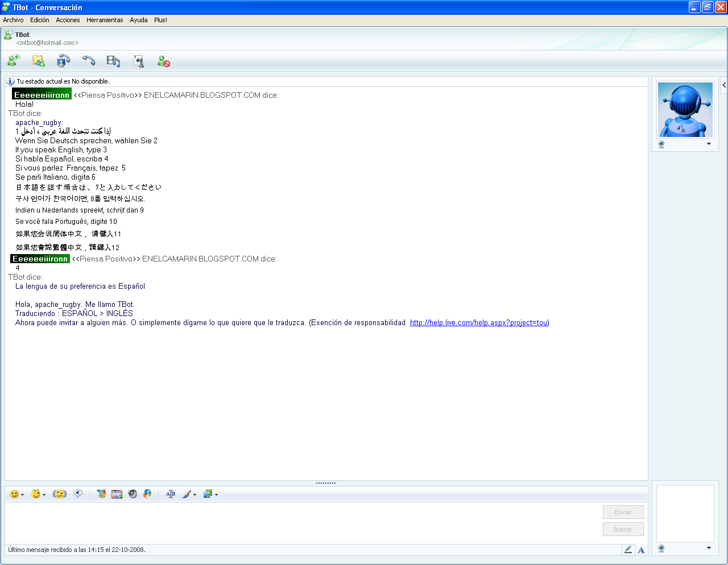Send a nudge to TBot
The width and height of the screenshot is (728, 565).
[x=60, y=494]
